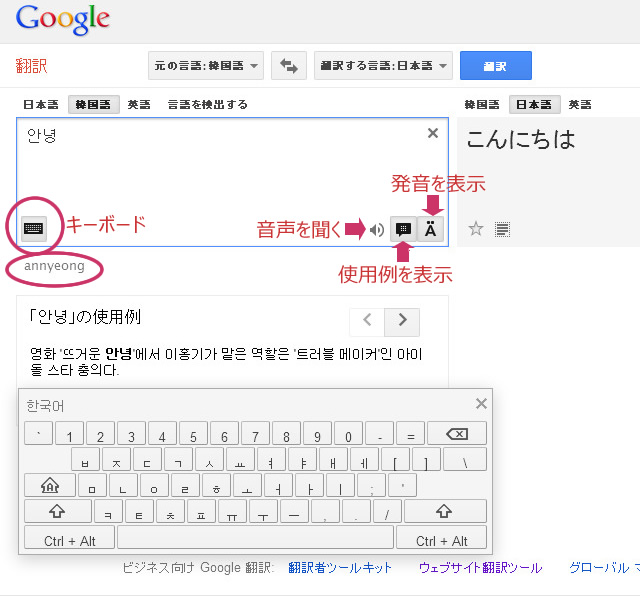Select 英語 as source language
This screenshot has height=596, width=640.
point(139,105)
